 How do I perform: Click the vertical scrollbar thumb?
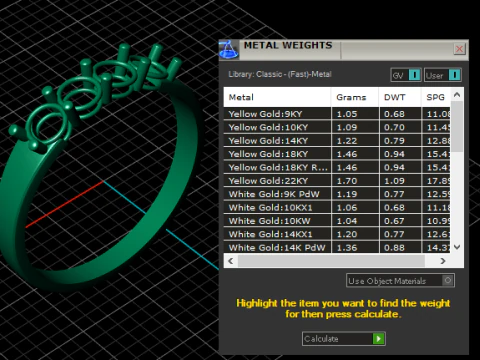(457, 127)
